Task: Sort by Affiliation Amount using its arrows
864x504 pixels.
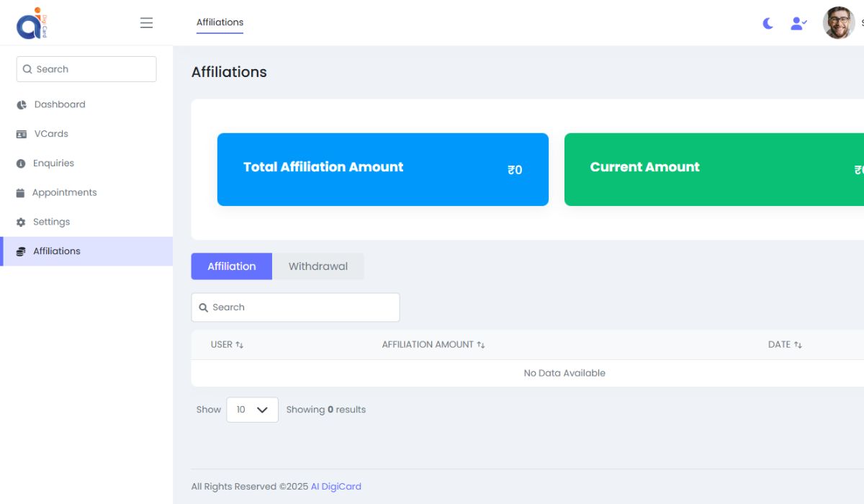Action: (x=482, y=344)
